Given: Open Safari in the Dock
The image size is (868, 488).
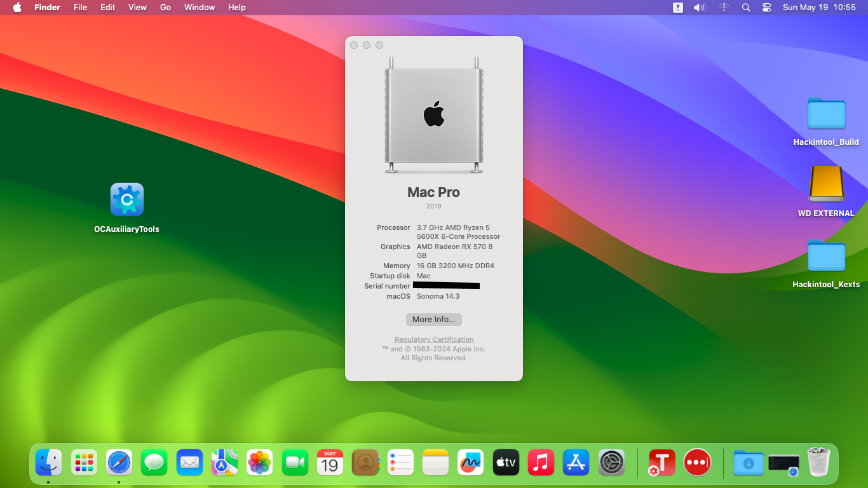Looking at the screenshot, I should pyautogui.click(x=119, y=462).
